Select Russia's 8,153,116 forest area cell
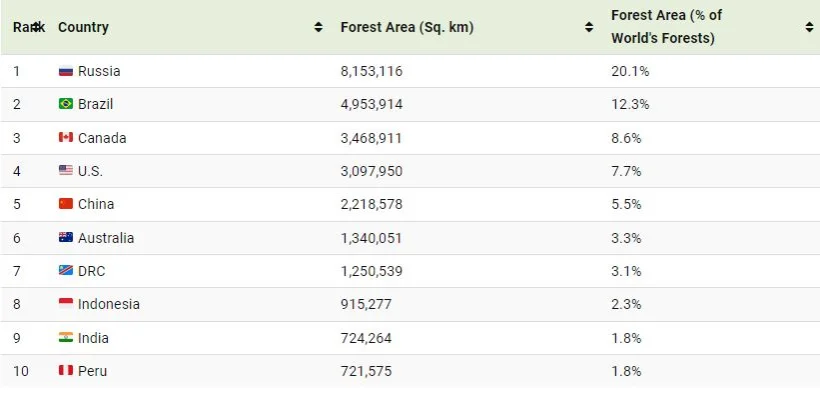The image size is (820, 393). [x=371, y=71]
